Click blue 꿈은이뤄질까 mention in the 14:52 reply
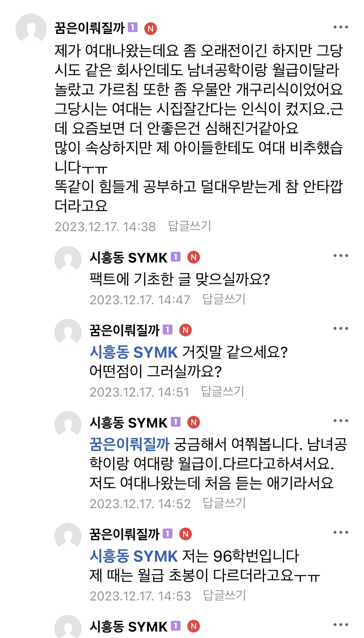Screen dimensions: 364x638 pos(129,444)
